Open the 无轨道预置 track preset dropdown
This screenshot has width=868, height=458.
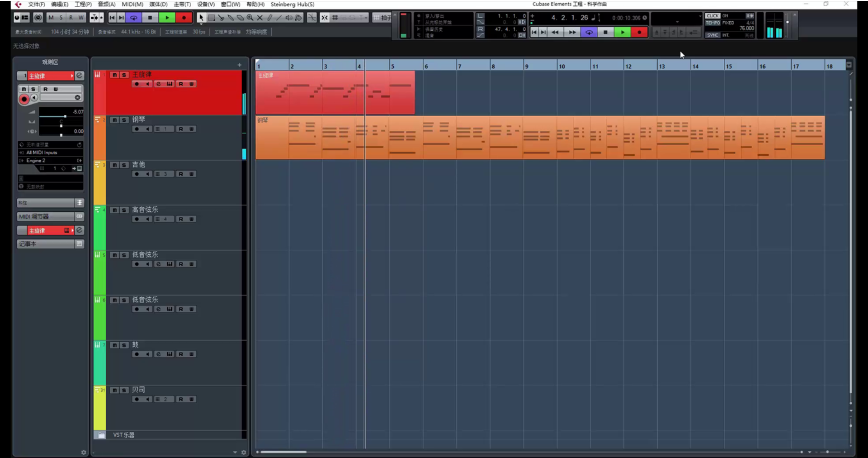coord(50,145)
